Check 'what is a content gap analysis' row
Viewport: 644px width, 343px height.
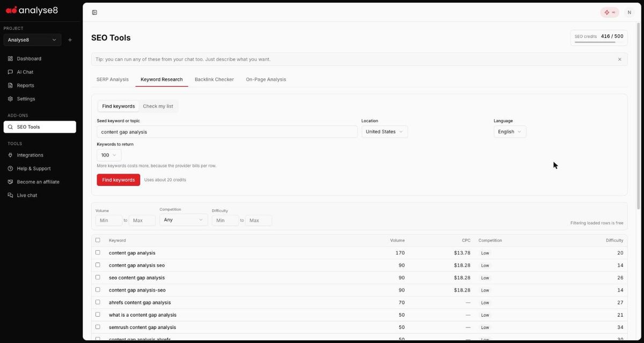pyautogui.click(x=98, y=314)
